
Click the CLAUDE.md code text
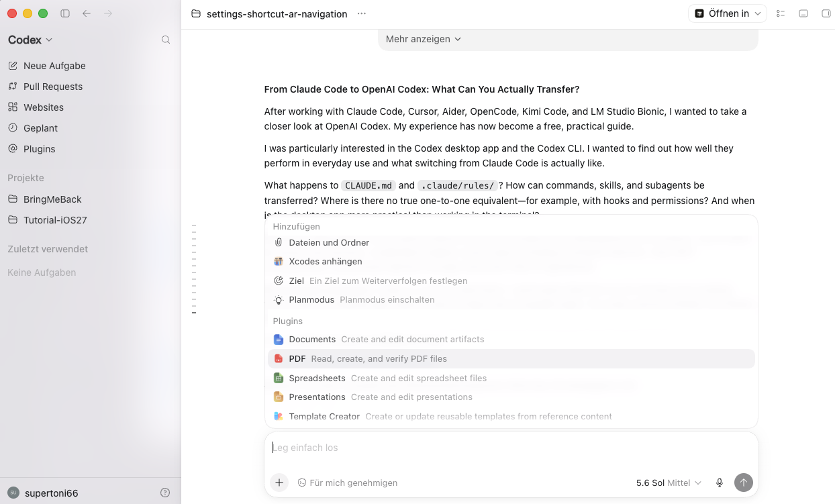tap(369, 186)
